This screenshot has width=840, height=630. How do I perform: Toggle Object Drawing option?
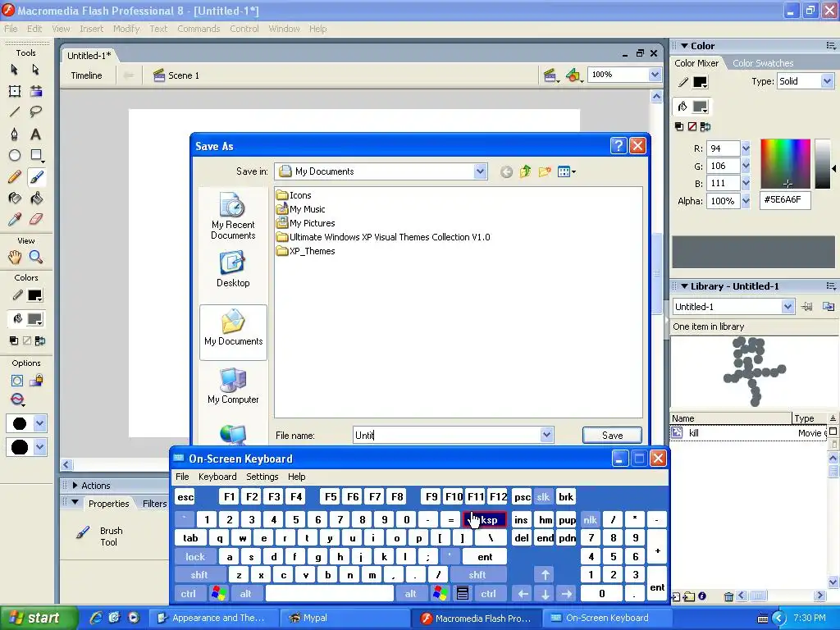(x=16, y=381)
